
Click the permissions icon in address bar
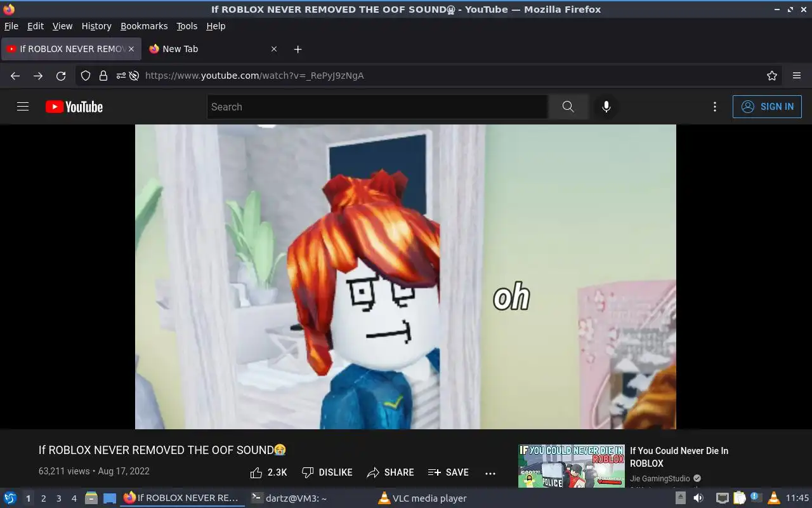(x=121, y=76)
